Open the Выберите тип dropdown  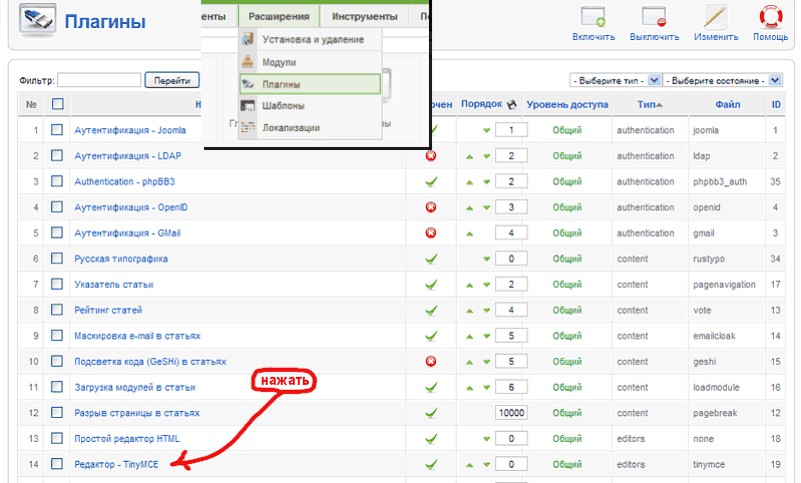(615, 79)
